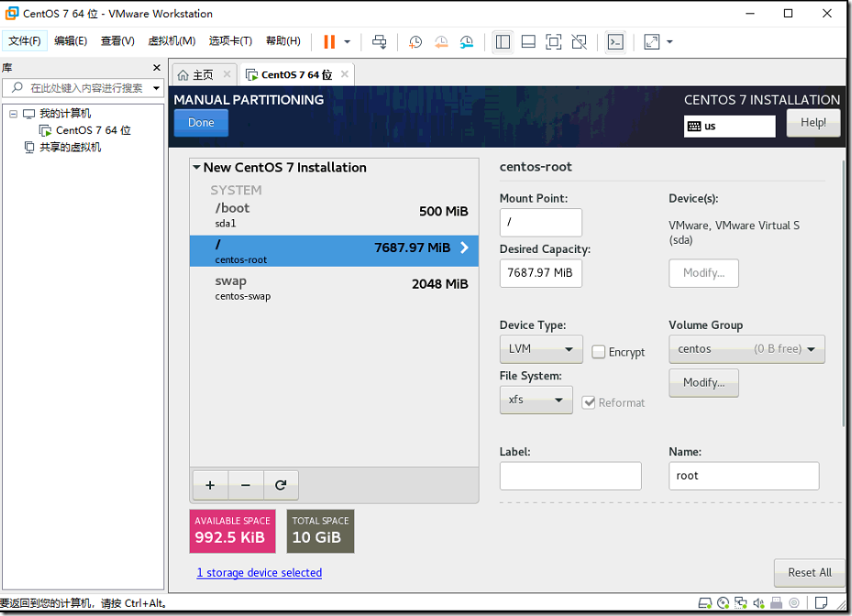This screenshot has width=852, height=616.
Task: Remove selected mount point with minus button
Action: (246, 485)
